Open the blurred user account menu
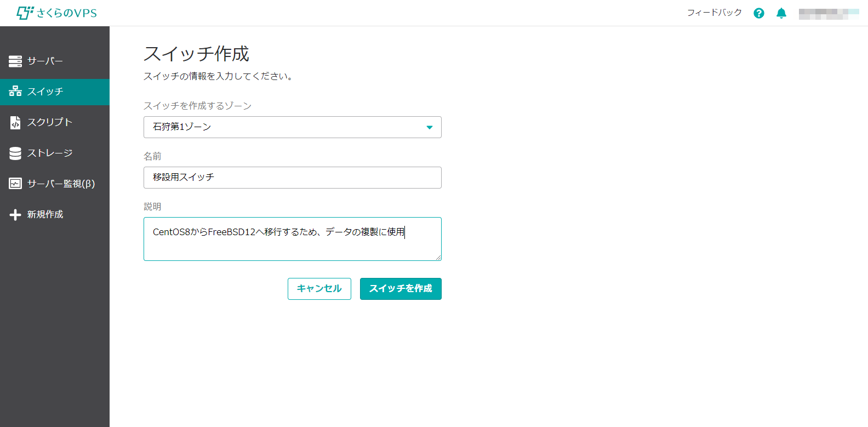The image size is (868, 427). pyautogui.click(x=829, y=13)
